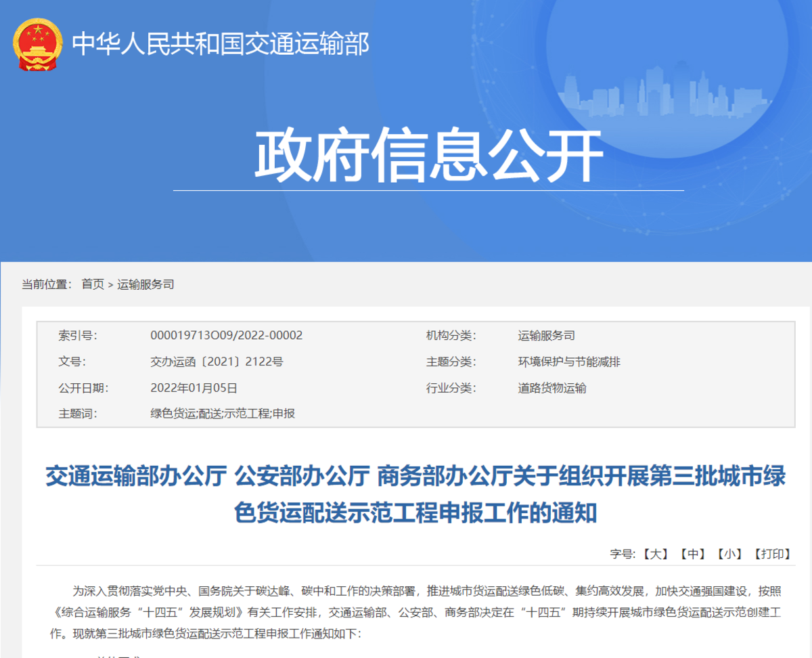Open 中华人民共和国交通运输部 site title
Screen dimensions: 812x658
(221, 44)
